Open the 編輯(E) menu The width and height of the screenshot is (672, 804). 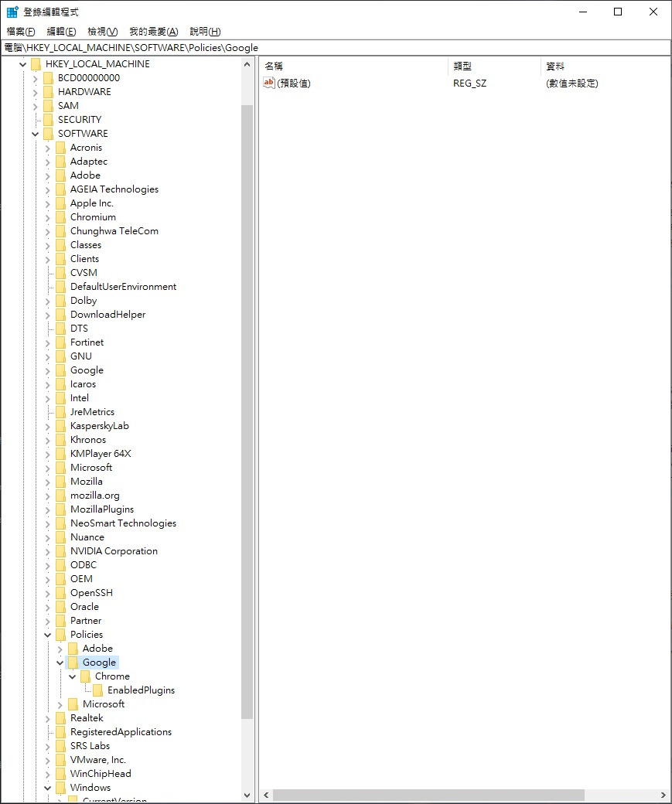pos(61,31)
